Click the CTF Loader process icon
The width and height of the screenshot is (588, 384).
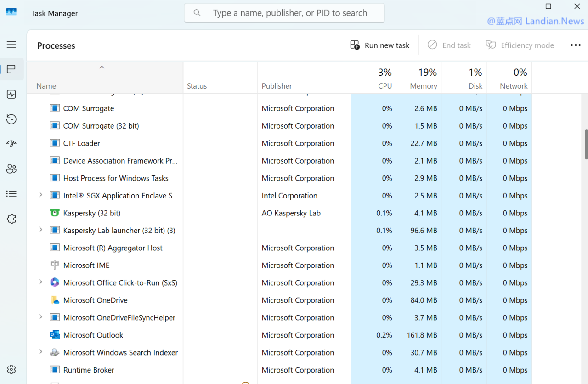(x=55, y=143)
